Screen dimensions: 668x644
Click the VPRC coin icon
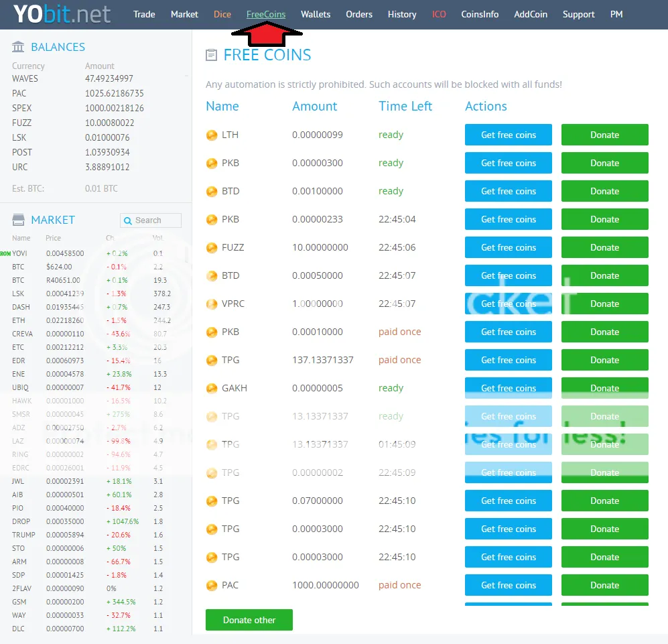(212, 304)
